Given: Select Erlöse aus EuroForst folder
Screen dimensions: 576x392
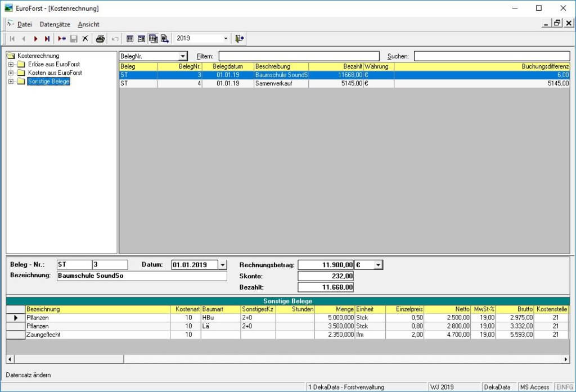Looking at the screenshot, I should click(53, 64).
